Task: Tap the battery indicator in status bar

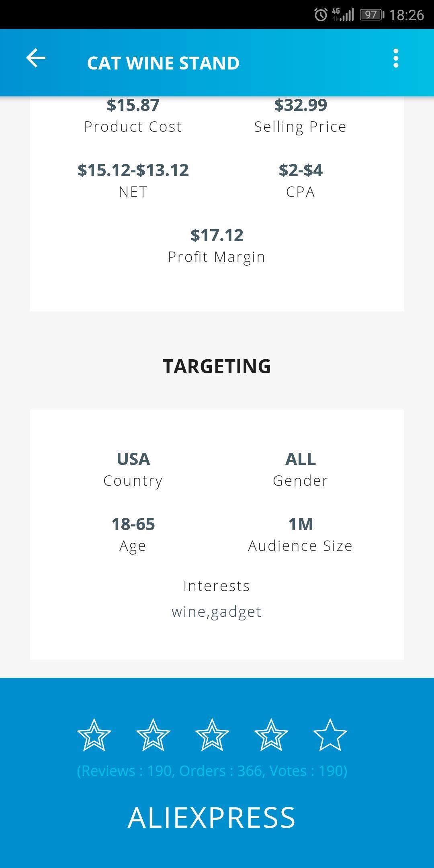Action: (x=372, y=15)
